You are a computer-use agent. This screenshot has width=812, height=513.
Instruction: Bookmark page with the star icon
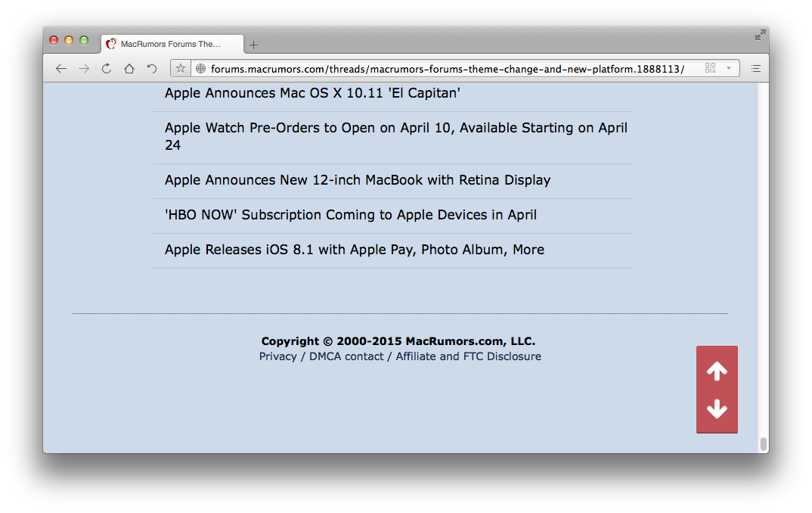point(180,68)
